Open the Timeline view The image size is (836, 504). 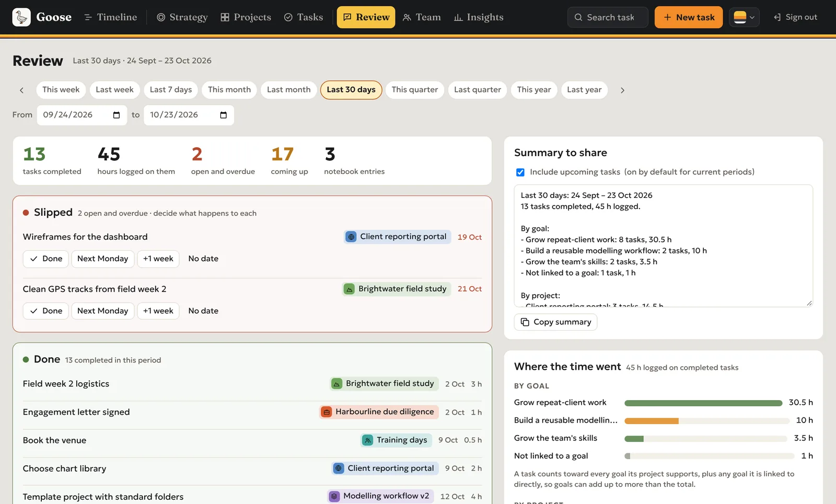pos(110,17)
